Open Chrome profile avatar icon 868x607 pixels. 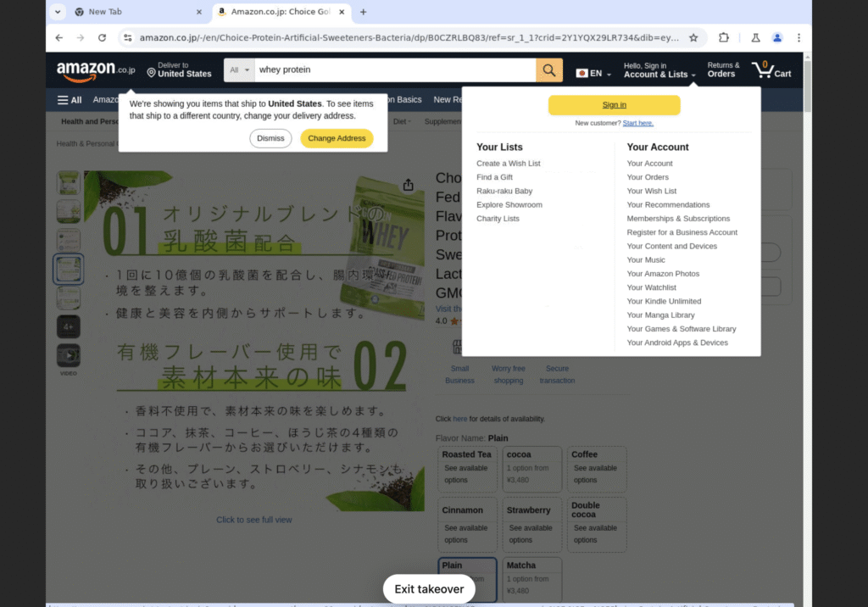777,37
